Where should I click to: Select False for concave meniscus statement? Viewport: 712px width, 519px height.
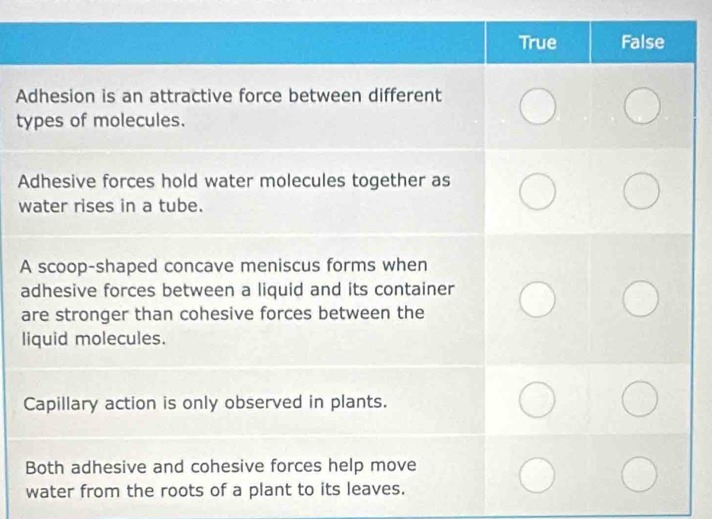coord(641,298)
